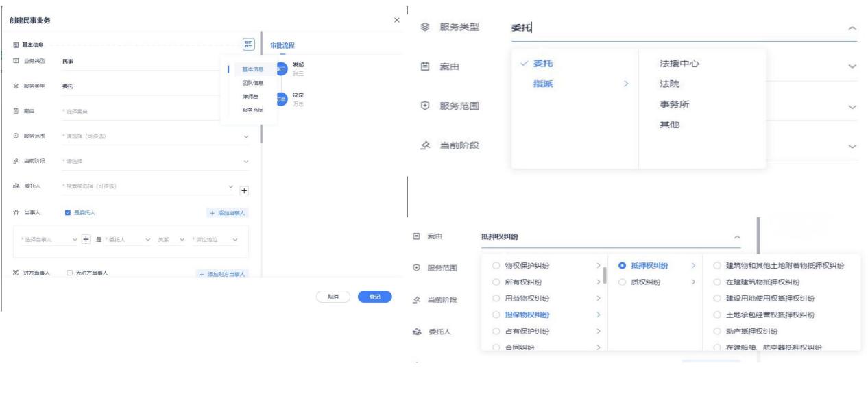
Task: Click scrollbar in first 案由 cascader column
Action: pyautogui.click(x=603, y=275)
